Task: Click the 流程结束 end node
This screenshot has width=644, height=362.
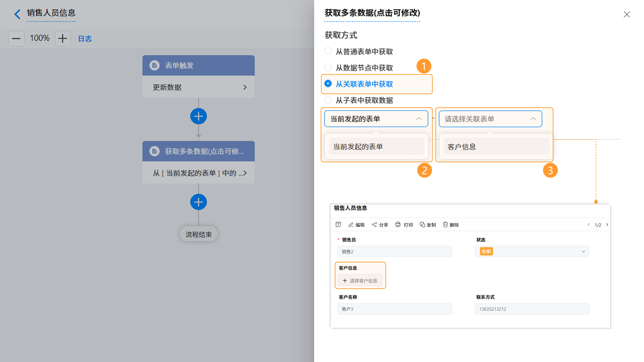Action: click(199, 234)
